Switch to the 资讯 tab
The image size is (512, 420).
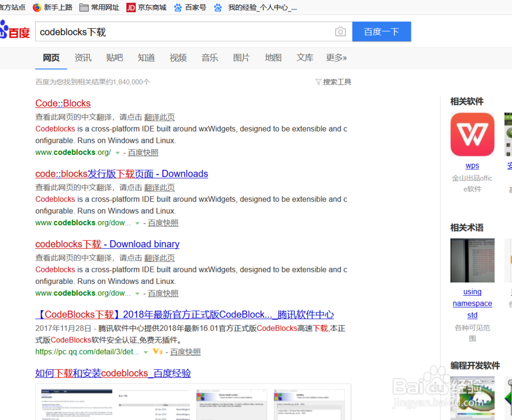coord(83,58)
